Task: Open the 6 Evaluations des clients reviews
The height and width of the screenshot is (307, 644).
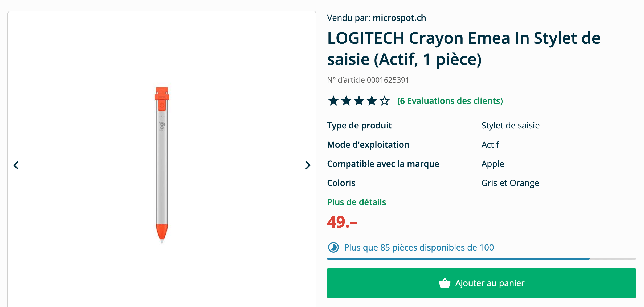Action: pos(450,101)
